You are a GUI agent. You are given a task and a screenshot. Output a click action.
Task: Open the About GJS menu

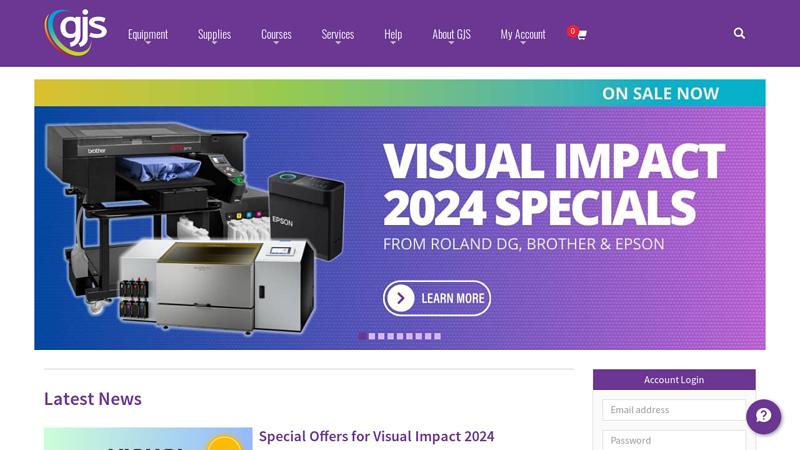(451, 35)
